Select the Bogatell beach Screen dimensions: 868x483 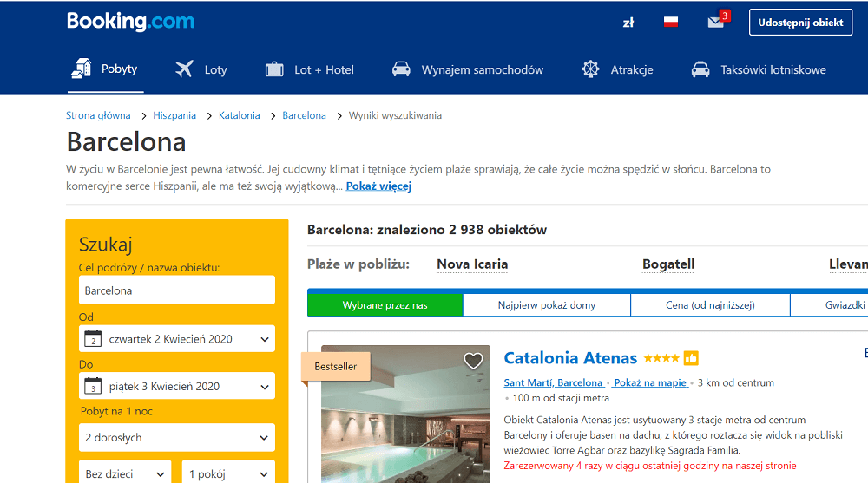coord(668,264)
